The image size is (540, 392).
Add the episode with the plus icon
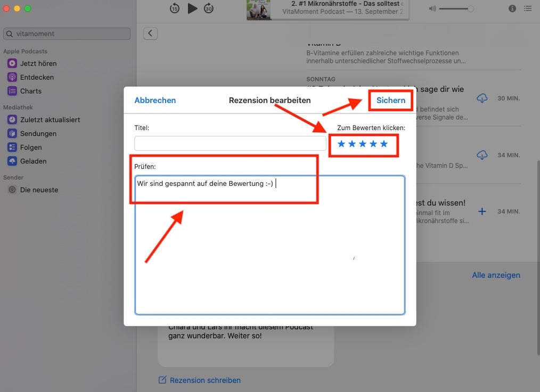click(482, 211)
